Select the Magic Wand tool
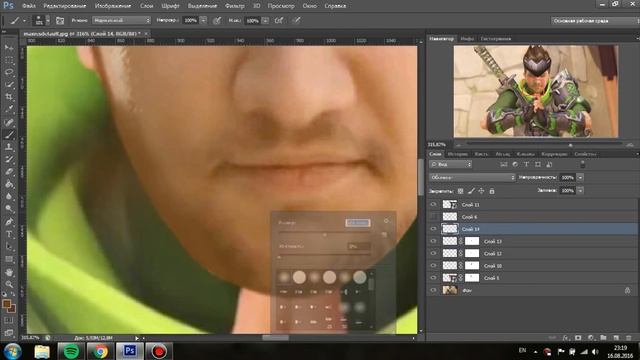Image resolution: width=640 pixels, height=360 pixels. click(9, 85)
